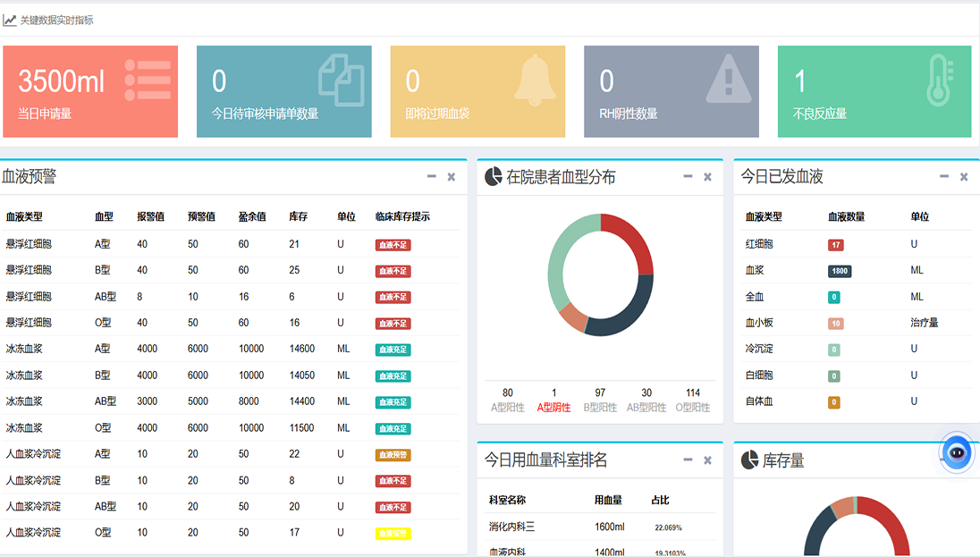
Task: Click the 1800 badge for 血浆
Action: click(840, 271)
